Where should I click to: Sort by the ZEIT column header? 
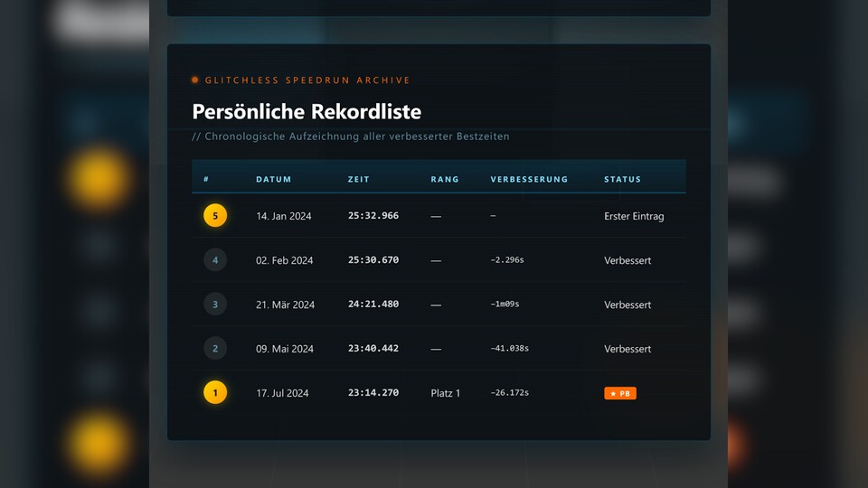tap(359, 179)
